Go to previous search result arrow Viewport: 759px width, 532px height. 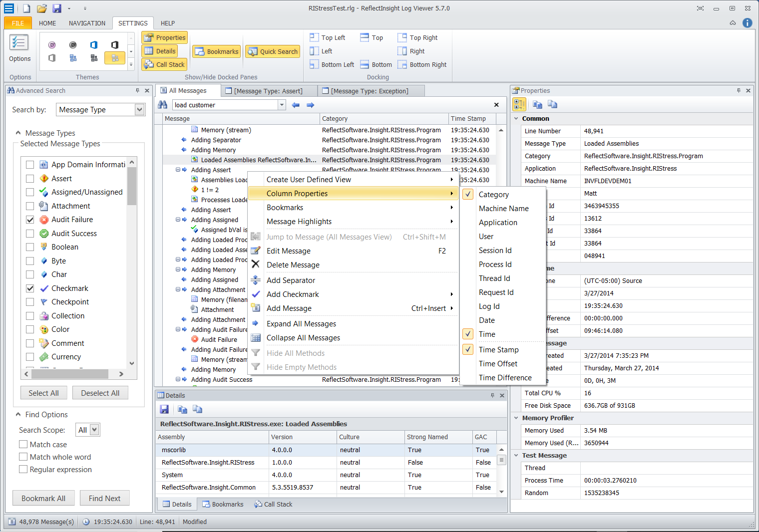point(296,105)
